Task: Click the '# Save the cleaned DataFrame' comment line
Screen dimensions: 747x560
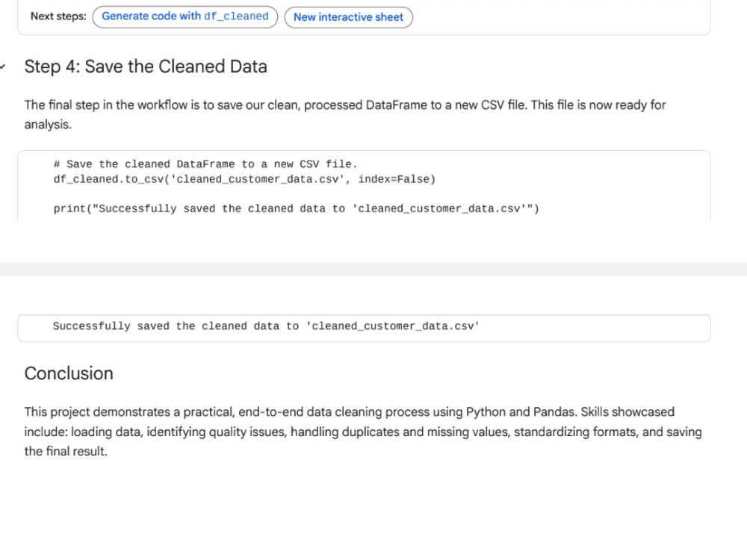Action: tap(205, 164)
